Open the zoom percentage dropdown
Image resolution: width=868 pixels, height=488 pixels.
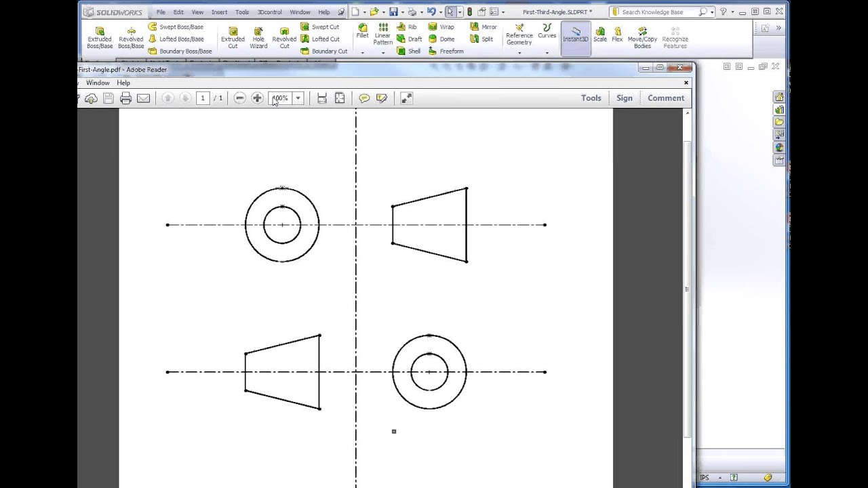(298, 98)
